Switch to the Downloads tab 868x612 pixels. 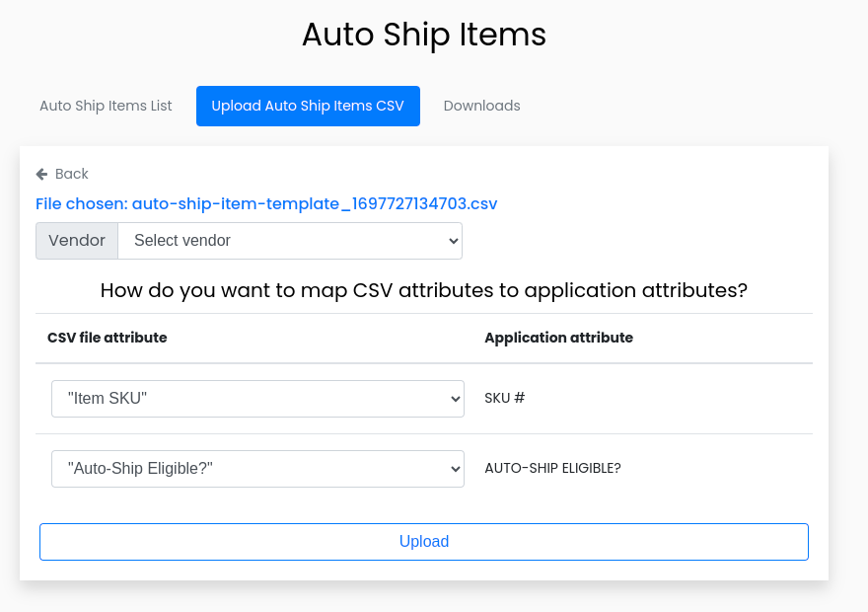tap(481, 106)
